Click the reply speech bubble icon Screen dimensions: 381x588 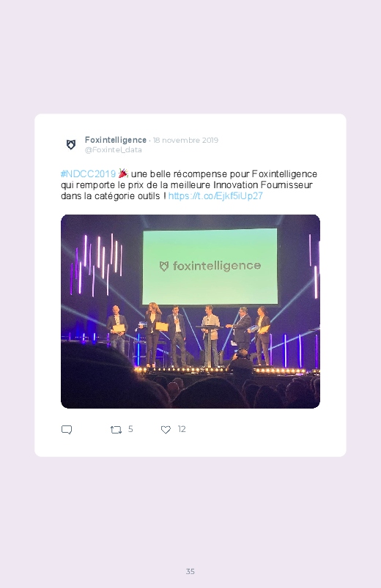tap(67, 430)
